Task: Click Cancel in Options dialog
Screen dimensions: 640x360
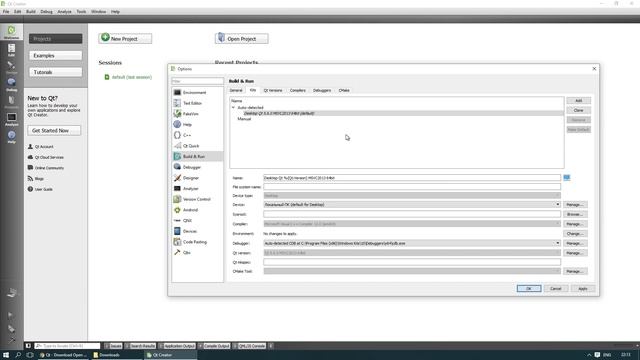Action: (x=556, y=289)
